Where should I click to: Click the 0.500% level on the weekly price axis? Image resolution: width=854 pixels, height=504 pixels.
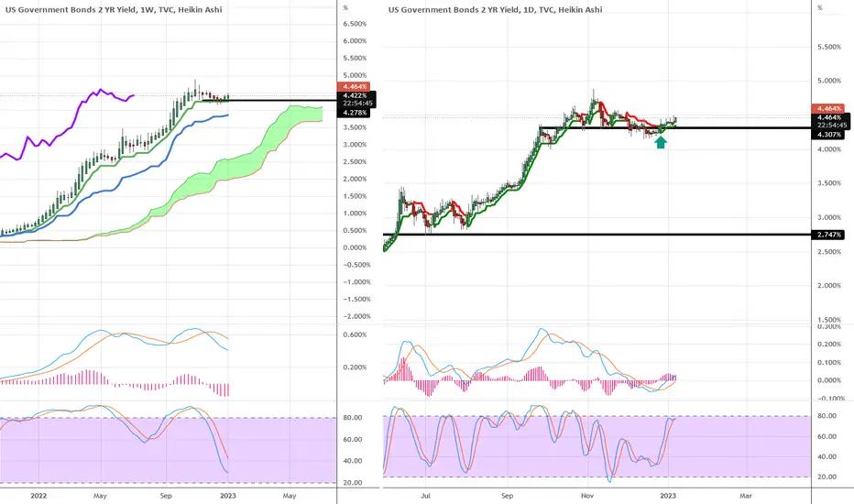tap(355, 231)
